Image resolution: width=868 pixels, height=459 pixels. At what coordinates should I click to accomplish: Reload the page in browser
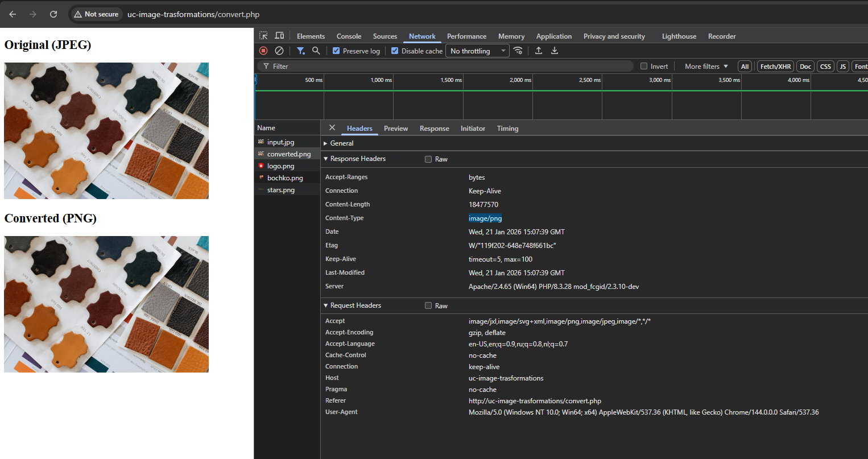(x=53, y=14)
